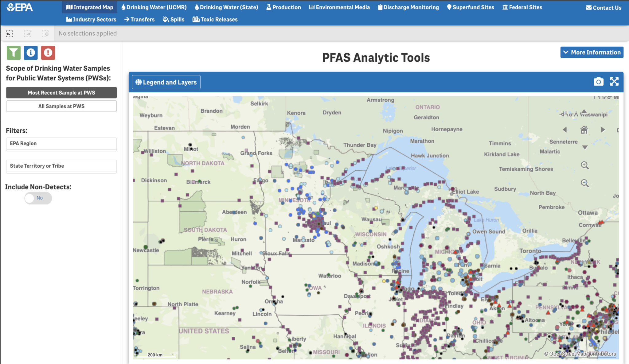
Task: Zoom out on the map
Action: [585, 183]
